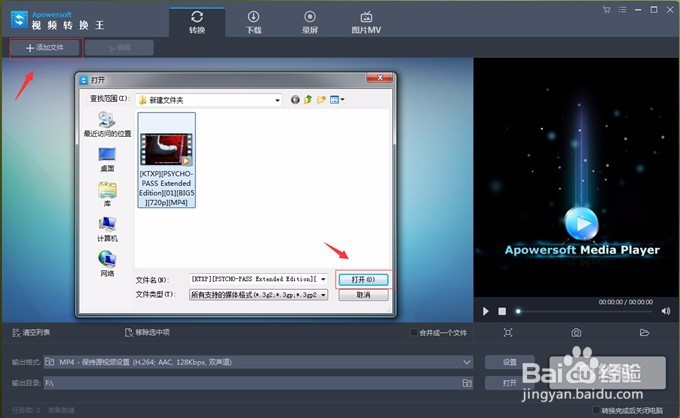Open the menu list icon in title bar
The height and width of the screenshot is (418, 680).
pos(622,10)
